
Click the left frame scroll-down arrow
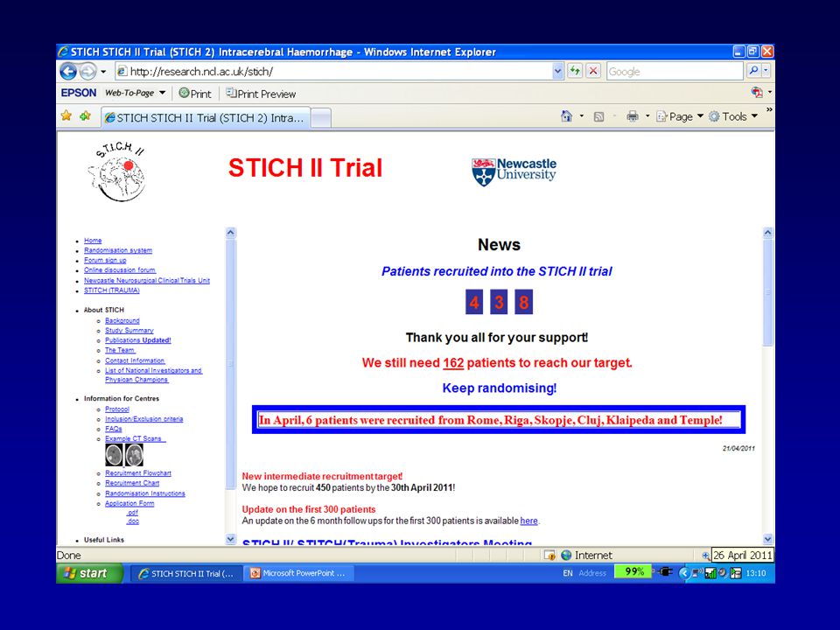[230, 540]
